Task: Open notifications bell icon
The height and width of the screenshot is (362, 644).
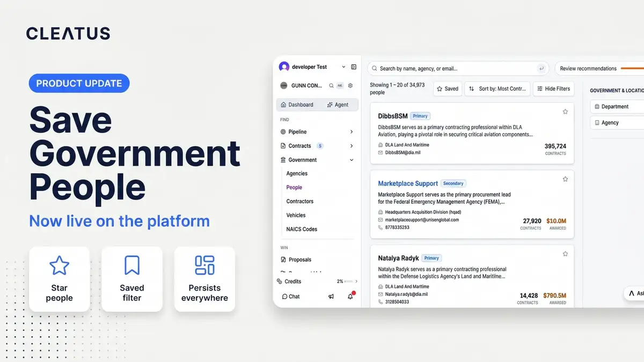Action: [x=350, y=296]
